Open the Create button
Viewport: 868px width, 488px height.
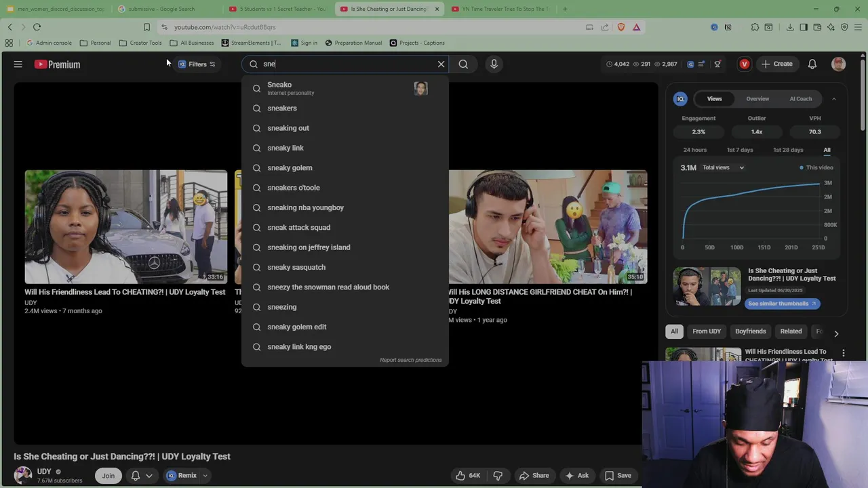pos(777,64)
